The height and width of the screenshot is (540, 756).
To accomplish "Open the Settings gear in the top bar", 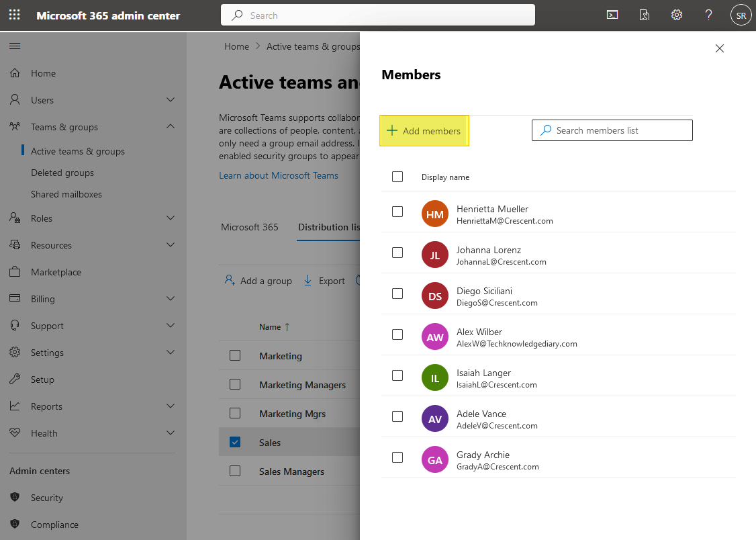I will coord(676,14).
